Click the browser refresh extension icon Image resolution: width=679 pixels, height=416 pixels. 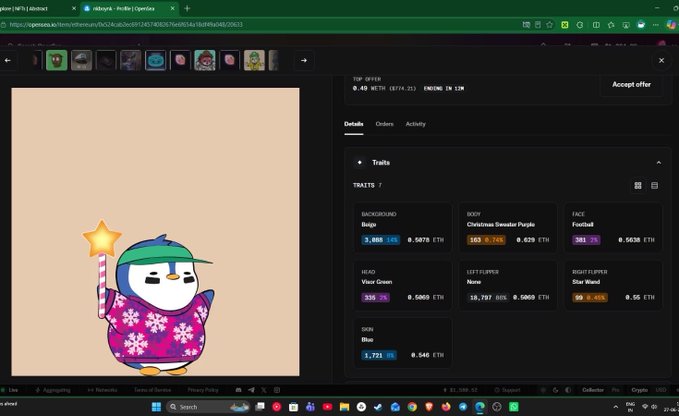580,25
